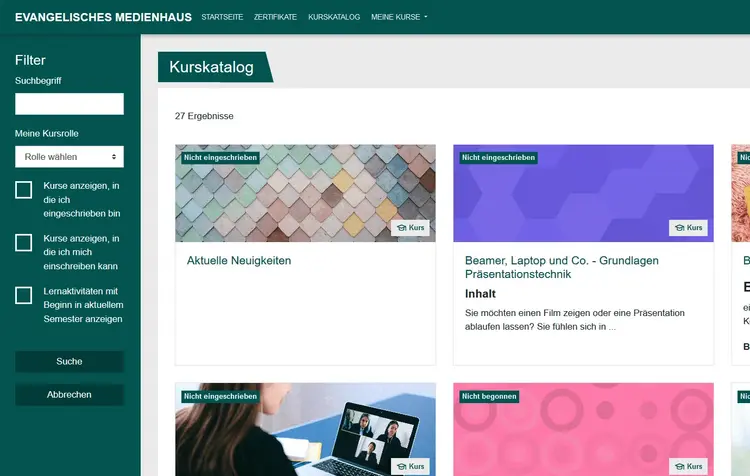Screen dimensions: 750x476
Task: Go to Startseite in navigation bar
Action: point(222,17)
